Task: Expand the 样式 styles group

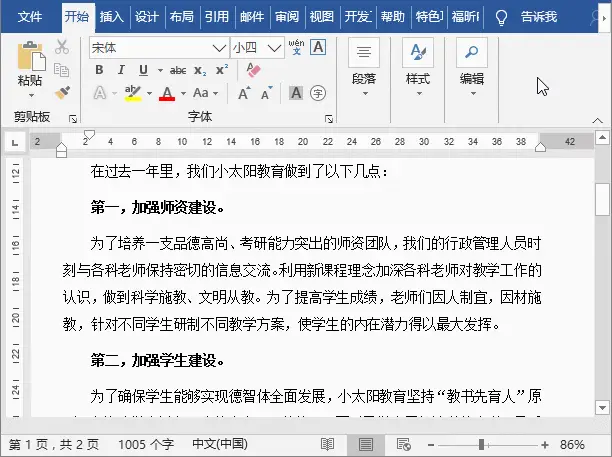Action: coord(418,68)
